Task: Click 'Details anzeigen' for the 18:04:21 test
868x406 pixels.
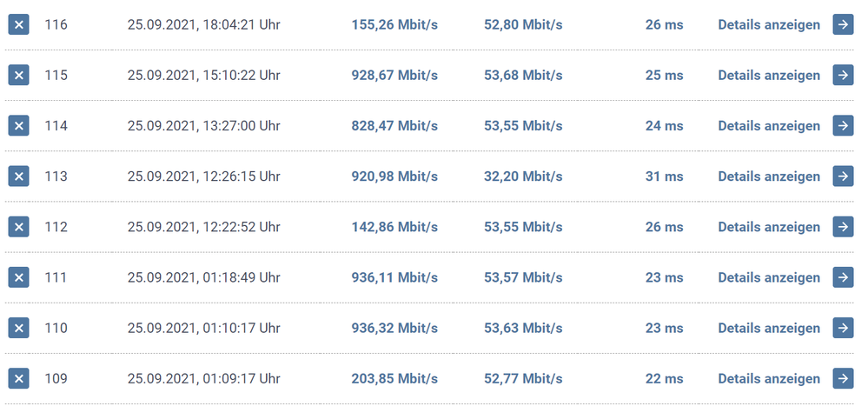Action: [x=768, y=25]
